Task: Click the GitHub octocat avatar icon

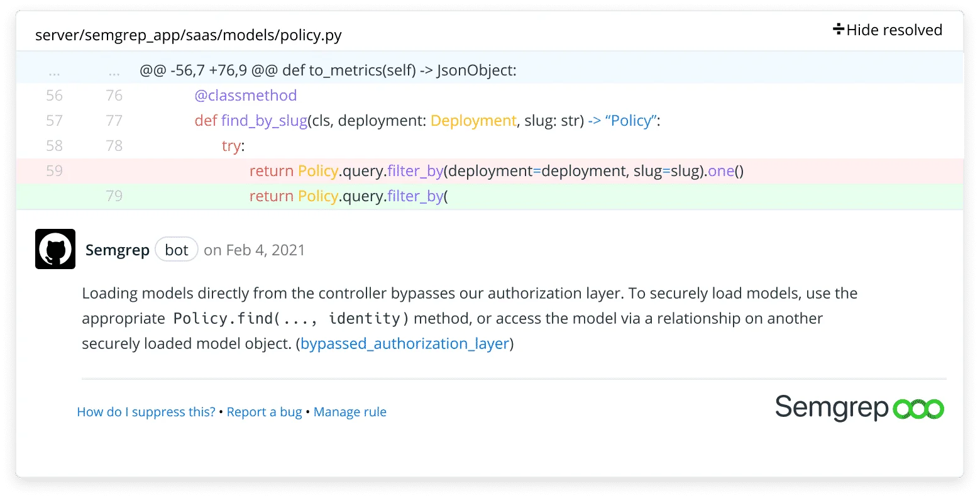Action: (x=55, y=249)
